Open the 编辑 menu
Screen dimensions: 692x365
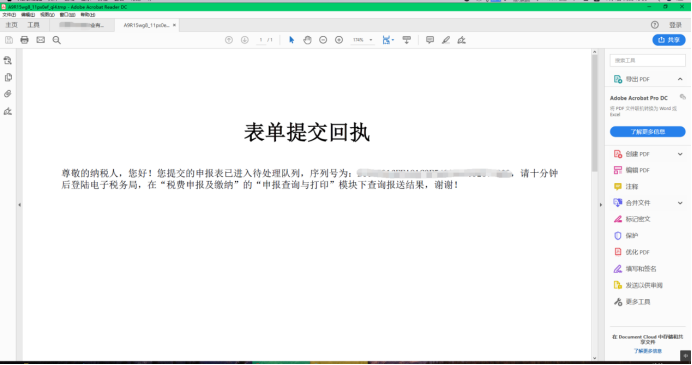tap(28, 15)
